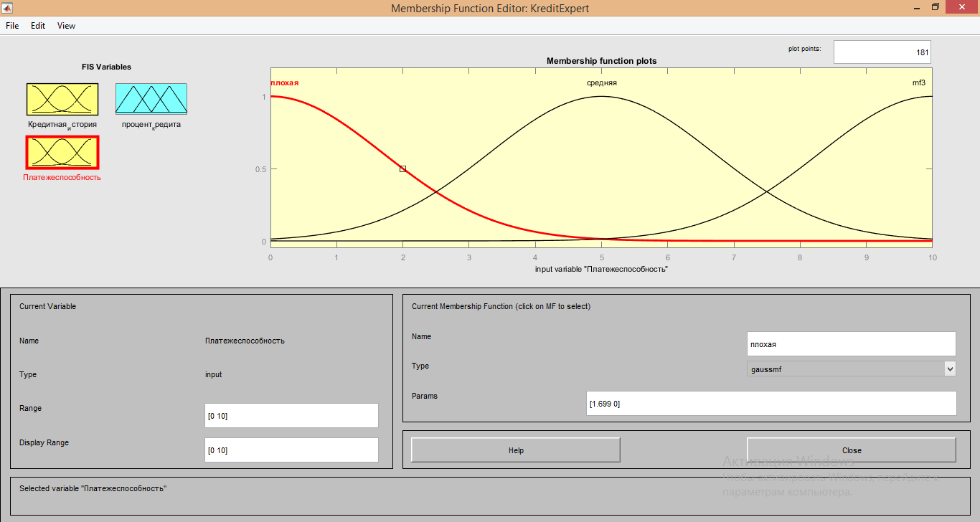Click the Current Membership Function heading
The width and height of the screenshot is (980, 522).
click(x=501, y=306)
